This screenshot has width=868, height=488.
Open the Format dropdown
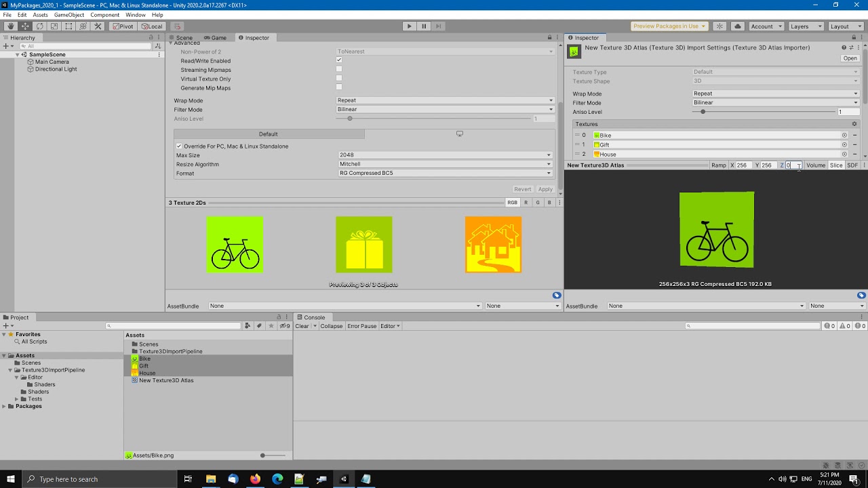tap(444, 173)
